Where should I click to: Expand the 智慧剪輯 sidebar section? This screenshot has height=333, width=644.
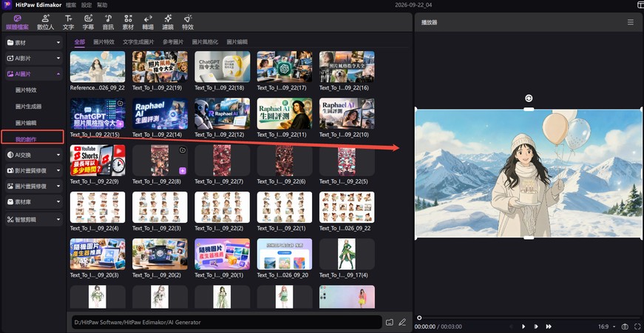coord(34,220)
